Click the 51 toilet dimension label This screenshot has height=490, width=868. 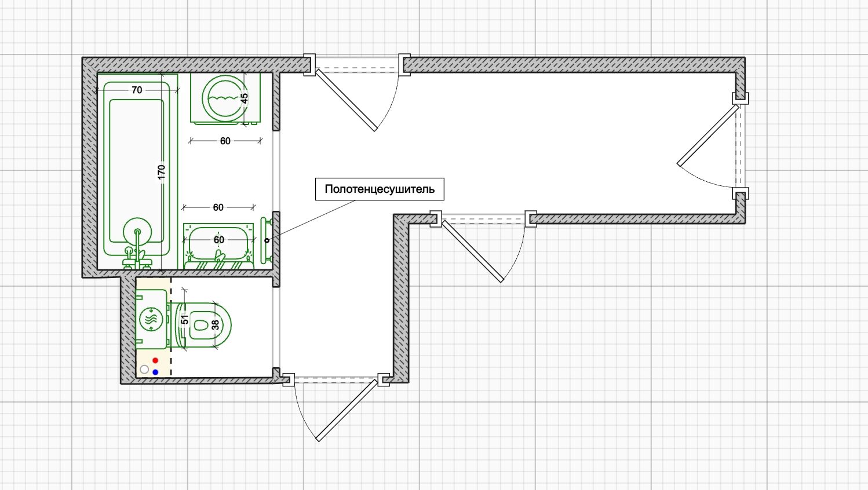184,319
